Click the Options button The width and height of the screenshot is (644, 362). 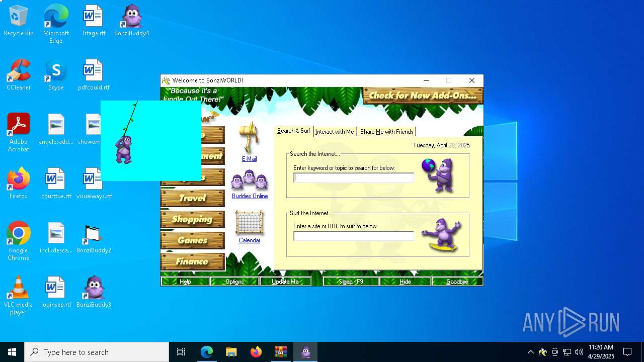pos(234,282)
